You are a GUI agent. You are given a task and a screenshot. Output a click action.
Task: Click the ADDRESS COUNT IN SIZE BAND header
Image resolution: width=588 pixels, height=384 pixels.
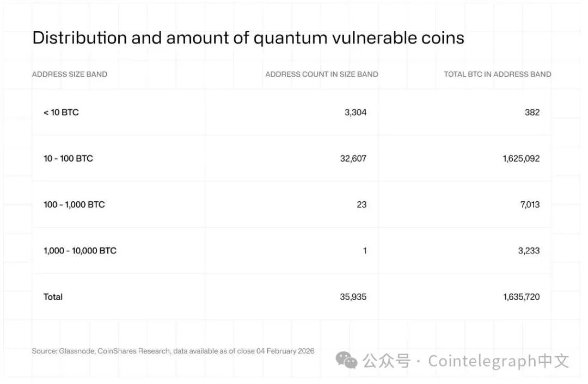tap(321, 74)
